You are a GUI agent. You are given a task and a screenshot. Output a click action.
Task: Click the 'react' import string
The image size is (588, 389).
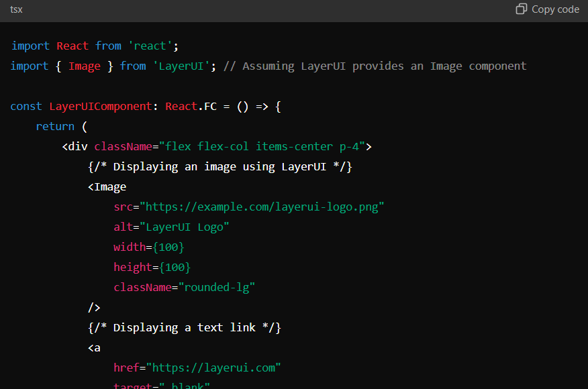click(x=150, y=46)
